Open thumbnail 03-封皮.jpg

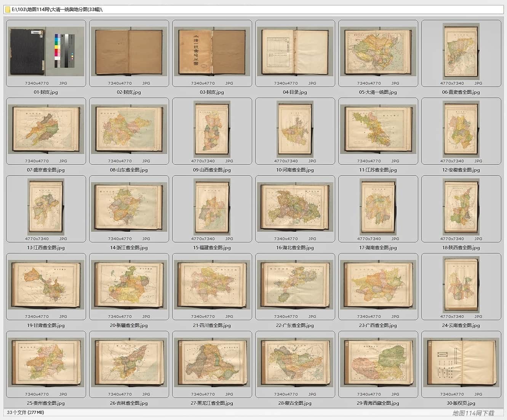pos(212,53)
